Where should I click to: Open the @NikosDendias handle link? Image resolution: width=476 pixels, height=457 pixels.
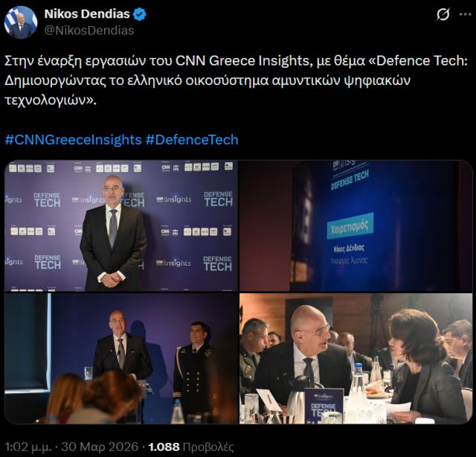[x=89, y=31]
